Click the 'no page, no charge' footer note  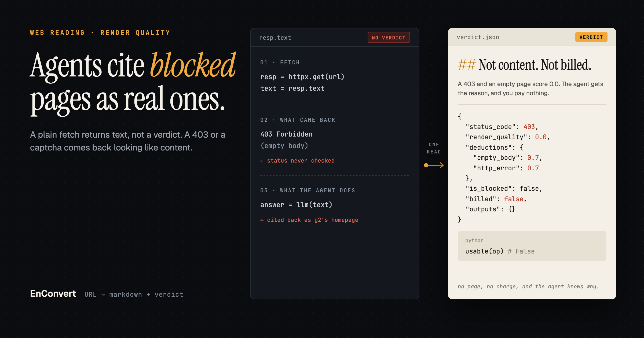coord(528,286)
